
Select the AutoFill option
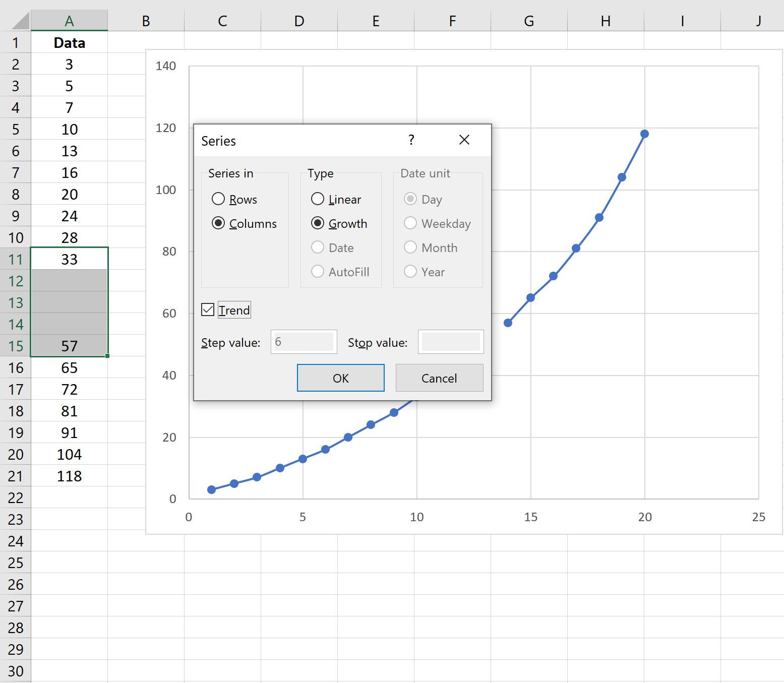(x=317, y=272)
